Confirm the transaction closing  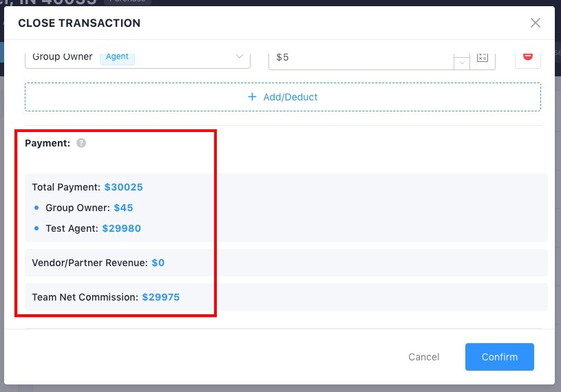point(500,357)
